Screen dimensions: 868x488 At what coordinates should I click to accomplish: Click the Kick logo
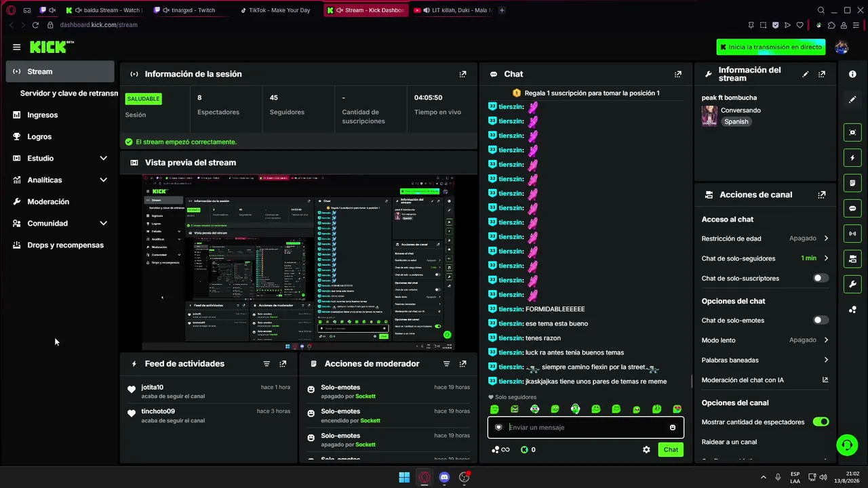click(x=52, y=47)
